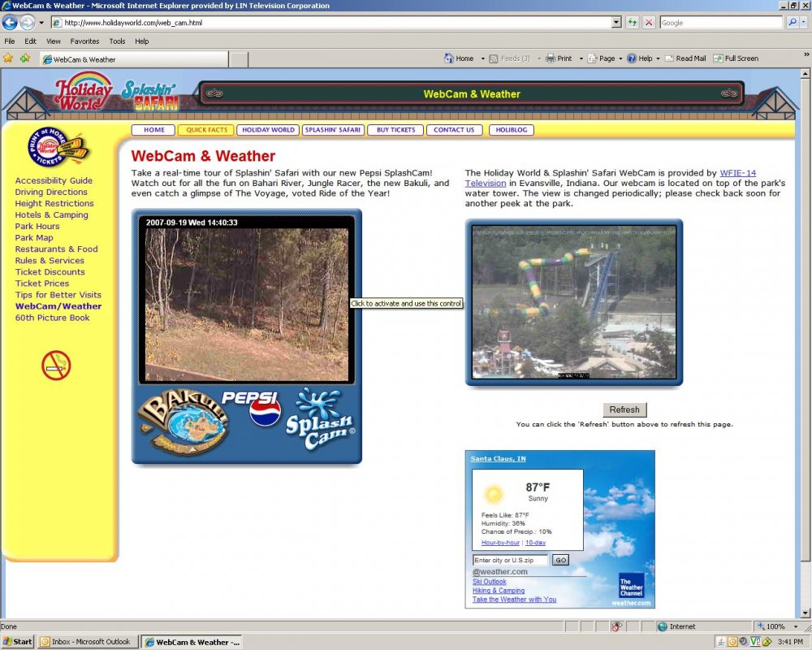Click the red Stop loading icon
This screenshot has width=812, height=650.
pos(649,23)
